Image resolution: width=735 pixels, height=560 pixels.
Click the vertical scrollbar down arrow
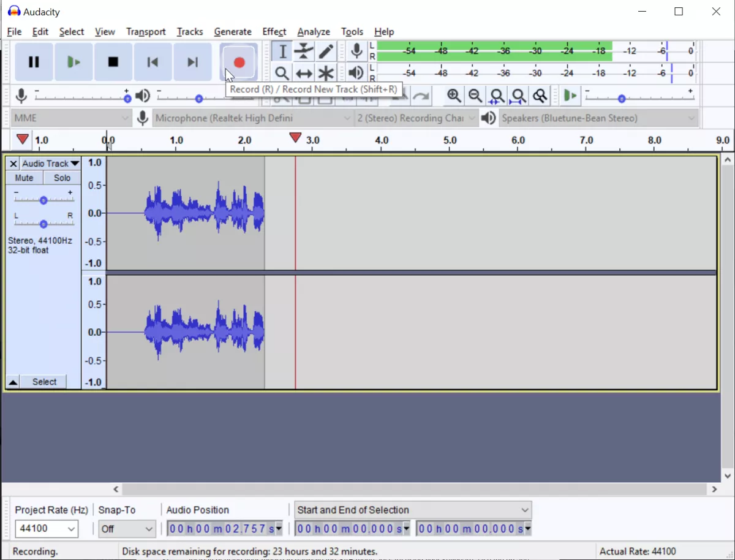728,475
